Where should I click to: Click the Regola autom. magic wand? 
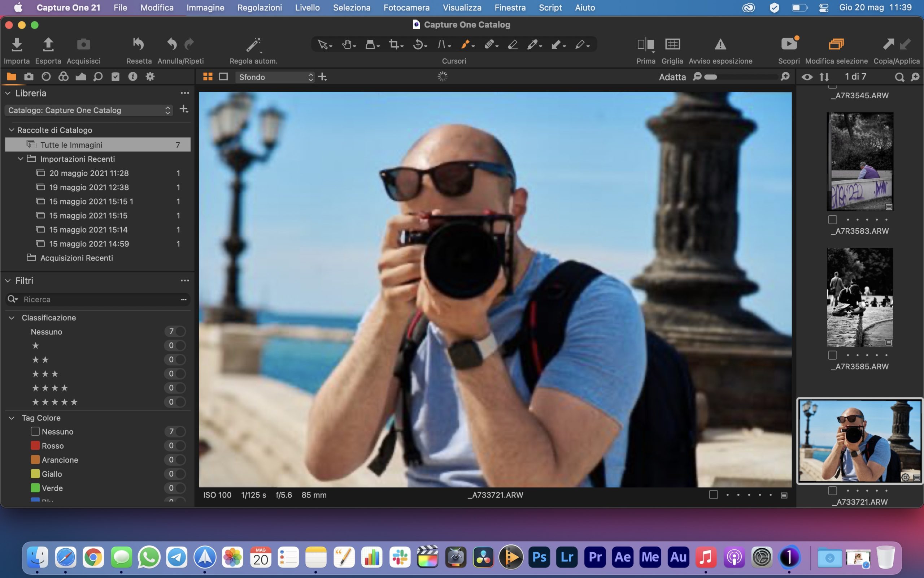(253, 45)
